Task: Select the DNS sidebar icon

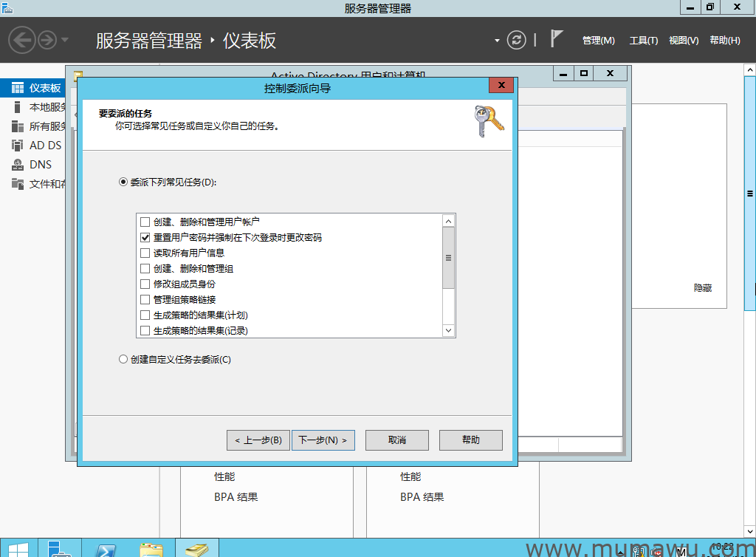Action: click(x=18, y=165)
